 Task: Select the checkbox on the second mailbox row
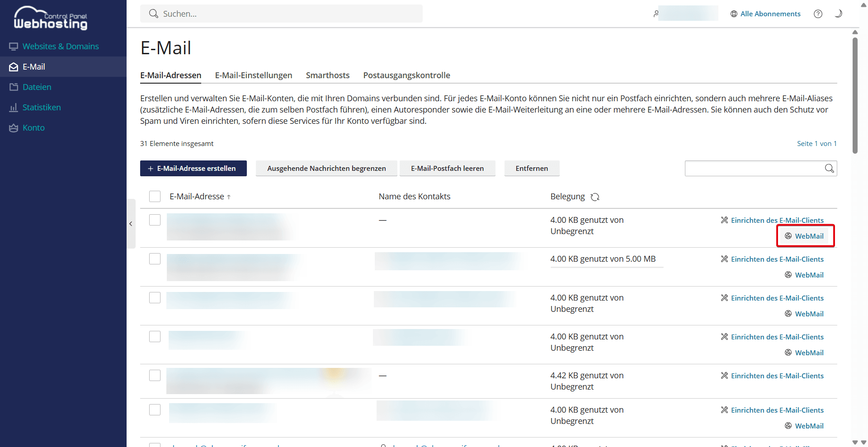[x=155, y=259]
